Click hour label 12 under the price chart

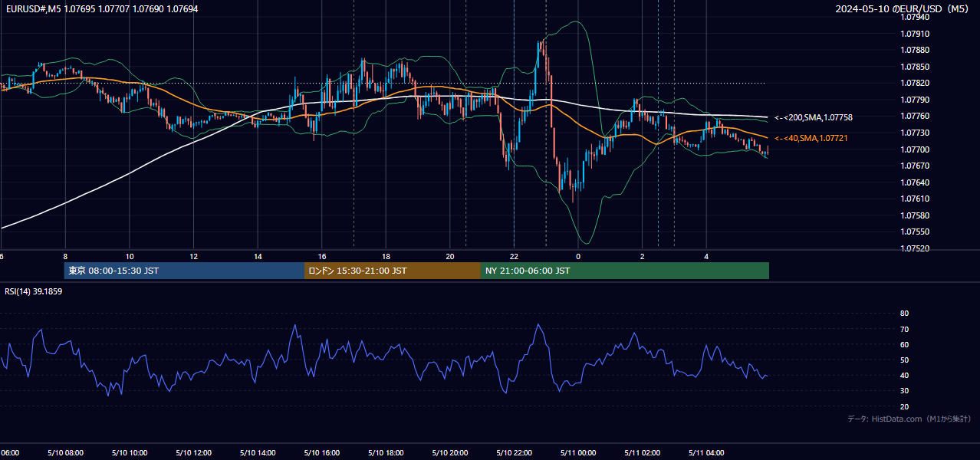(x=193, y=256)
